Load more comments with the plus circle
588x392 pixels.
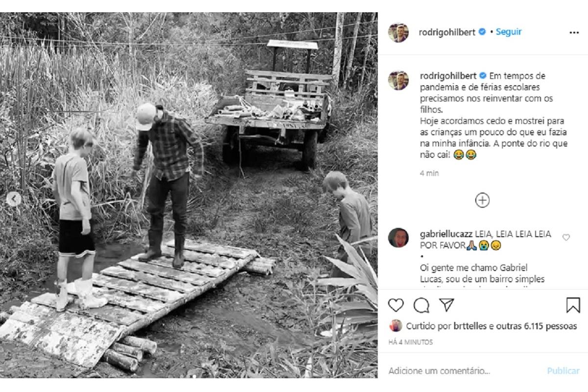(482, 200)
